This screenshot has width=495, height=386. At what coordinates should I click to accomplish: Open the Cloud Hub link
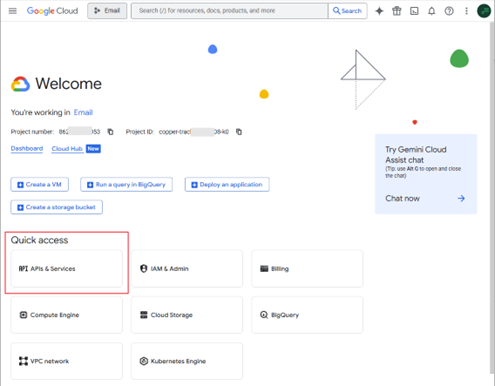click(67, 149)
